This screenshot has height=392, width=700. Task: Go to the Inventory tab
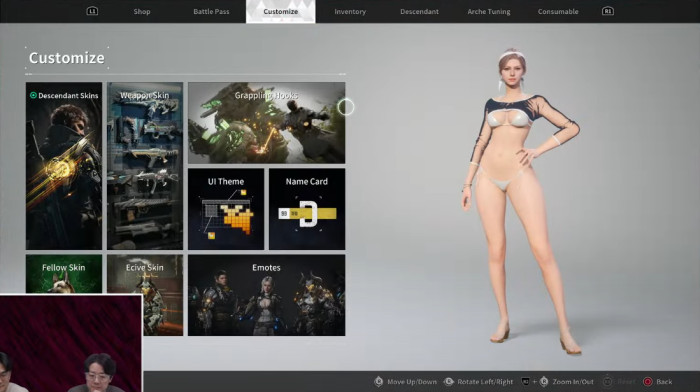[x=350, y=12]
